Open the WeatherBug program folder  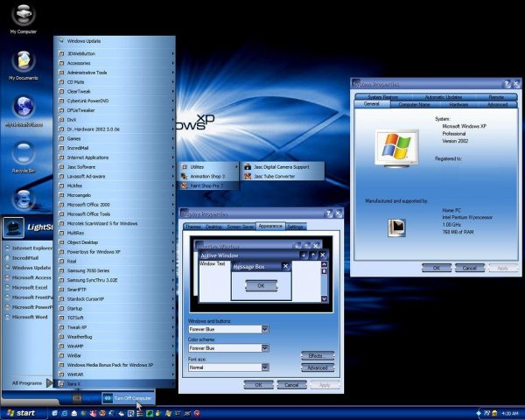tap(116, 337)
